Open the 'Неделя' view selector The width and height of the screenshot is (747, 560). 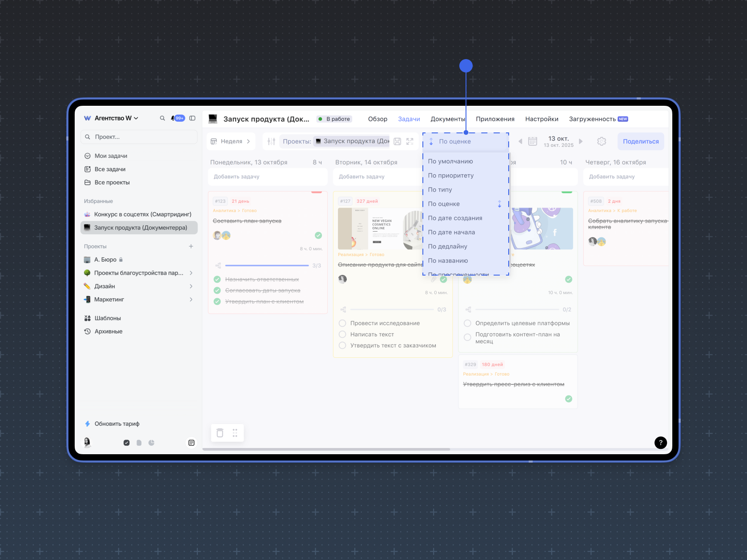click(231, 141)
